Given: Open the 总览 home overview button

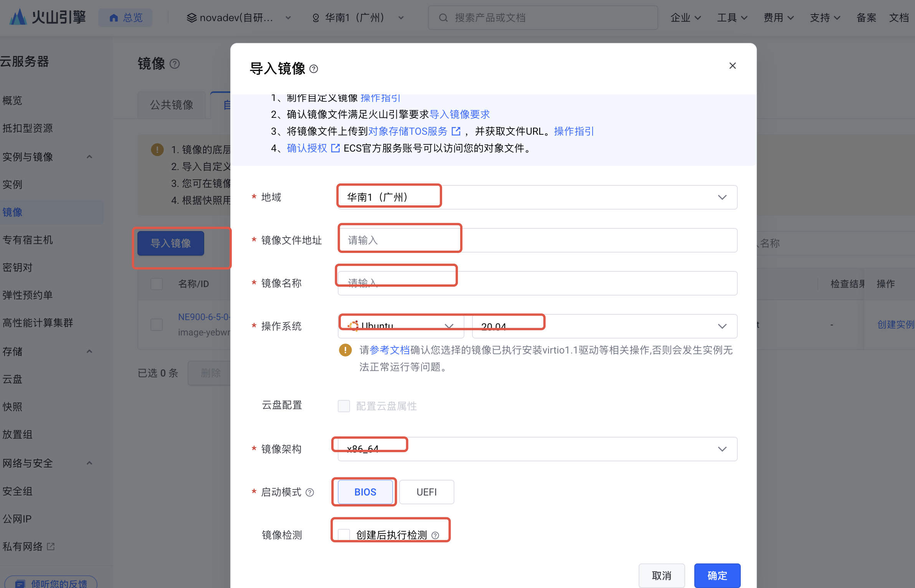Looking at the screenshot, I should tap(126, 18).
